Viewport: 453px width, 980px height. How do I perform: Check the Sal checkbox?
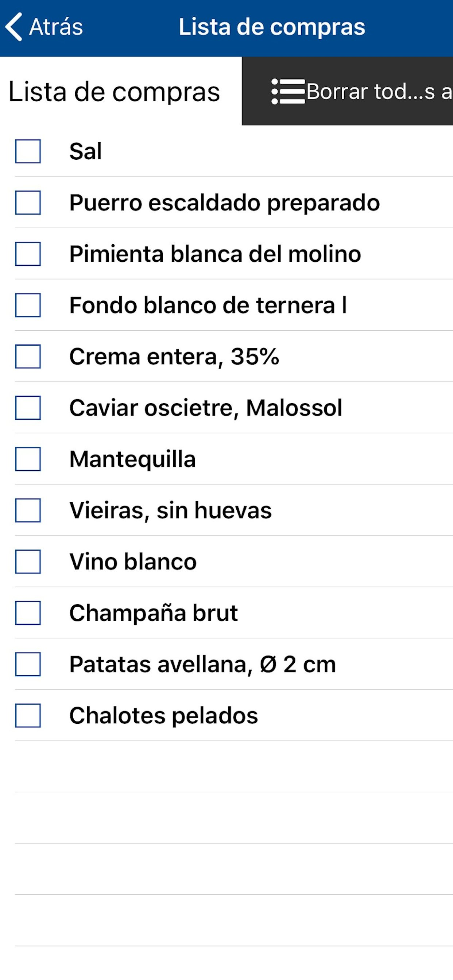coord(28,151)
